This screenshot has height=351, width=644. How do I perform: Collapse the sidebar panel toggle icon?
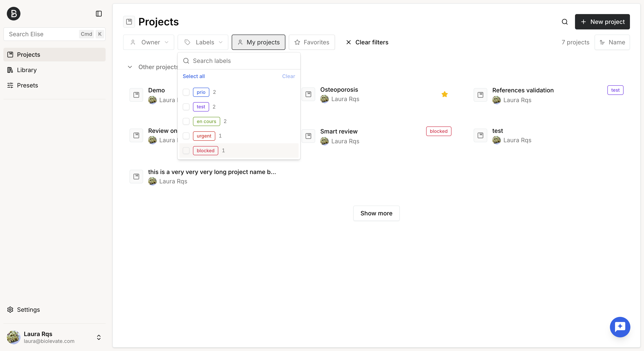click(x=99, y=13)
